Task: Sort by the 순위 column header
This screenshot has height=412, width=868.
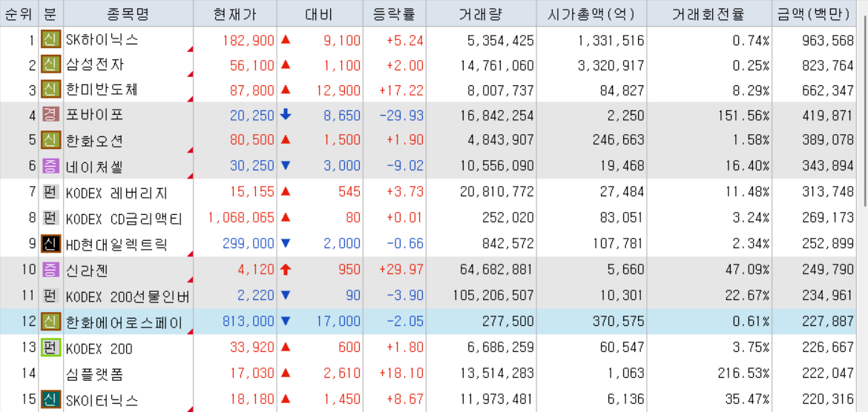Action: [x=19, y=14]
